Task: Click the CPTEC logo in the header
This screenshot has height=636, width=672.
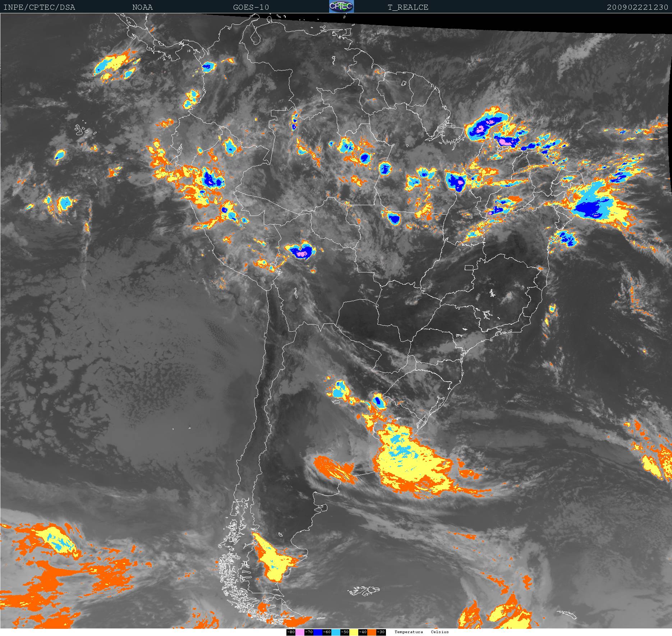Action: tap(341, 6)
